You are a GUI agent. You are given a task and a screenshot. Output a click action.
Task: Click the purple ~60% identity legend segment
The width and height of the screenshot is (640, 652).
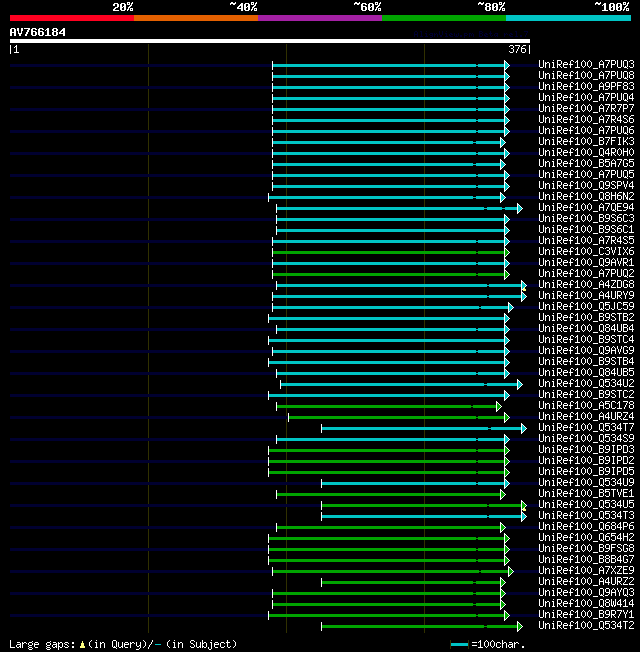320,18
